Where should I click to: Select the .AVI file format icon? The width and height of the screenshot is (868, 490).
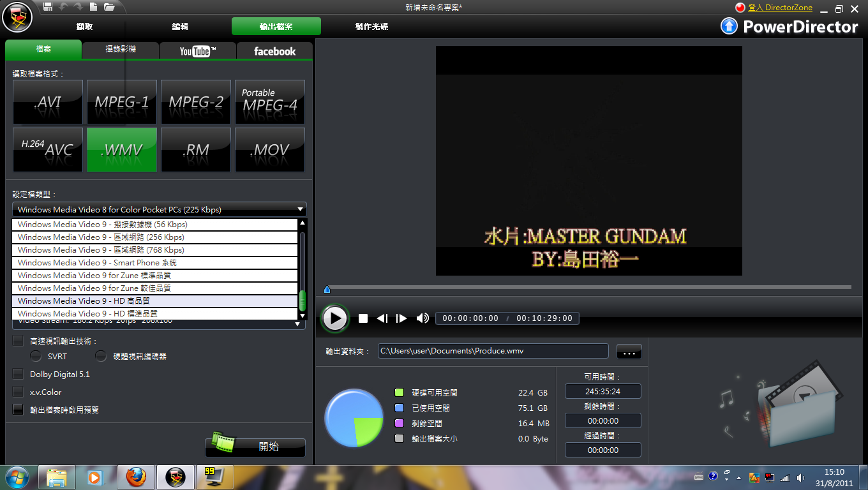48,102
